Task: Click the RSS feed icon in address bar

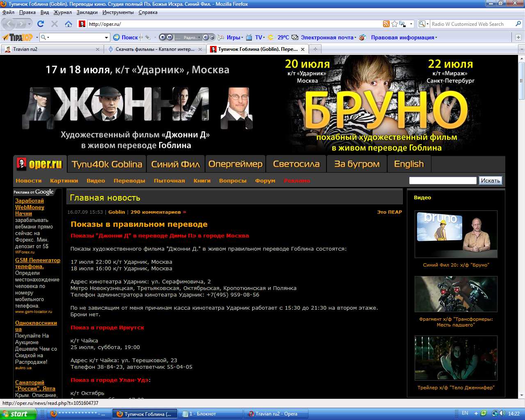Action: point(386,24)
